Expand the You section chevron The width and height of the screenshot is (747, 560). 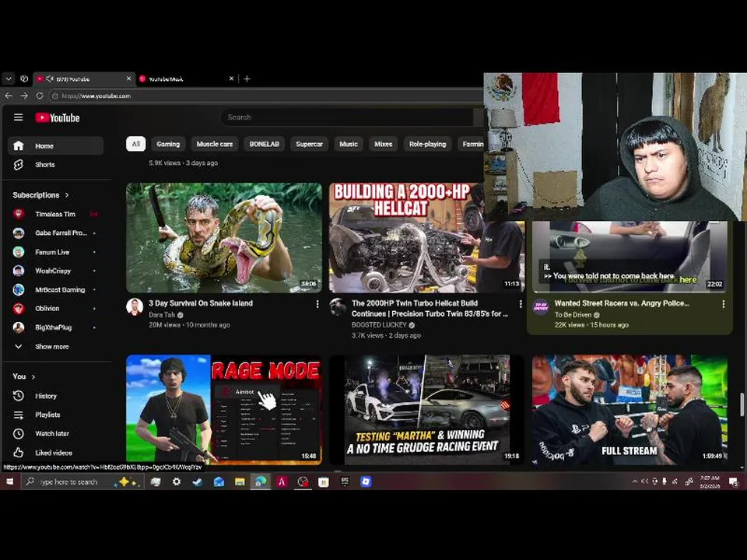[33, 376]
